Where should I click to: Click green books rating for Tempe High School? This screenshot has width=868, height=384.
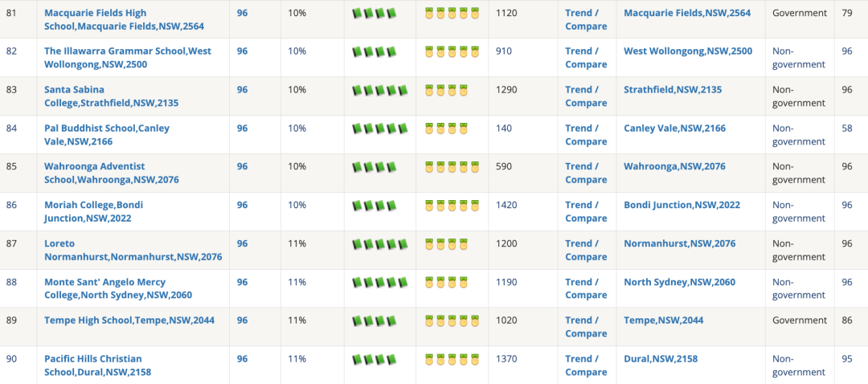(375, 321)
